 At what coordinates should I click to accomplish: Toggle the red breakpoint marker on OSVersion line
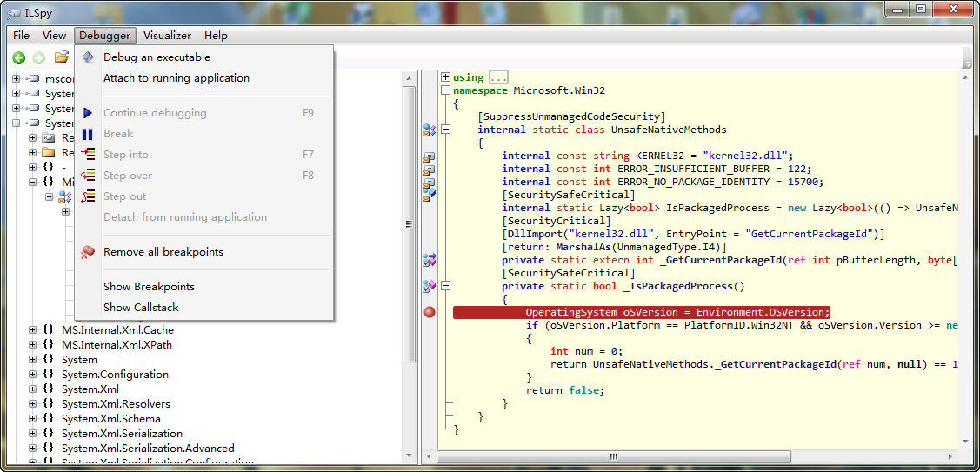point(430,312)
